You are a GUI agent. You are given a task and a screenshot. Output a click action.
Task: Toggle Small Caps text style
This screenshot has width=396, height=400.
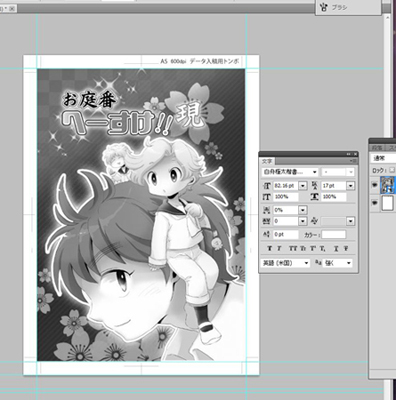click(x=303, y=249)
